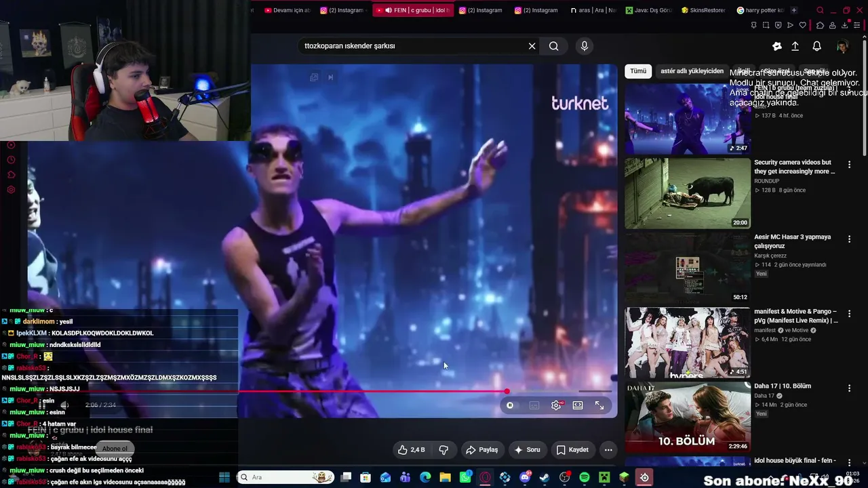Click the Windows taskbar search box
The width and height of the screenshot is (868, 488).
(x=285, y=478)
